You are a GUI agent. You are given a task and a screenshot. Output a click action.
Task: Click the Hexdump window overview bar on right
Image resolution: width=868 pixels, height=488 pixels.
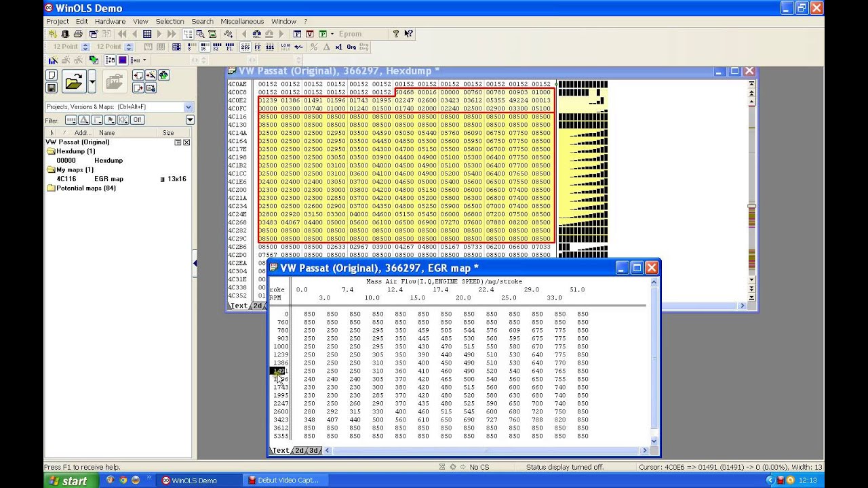[x=751, y=191]
